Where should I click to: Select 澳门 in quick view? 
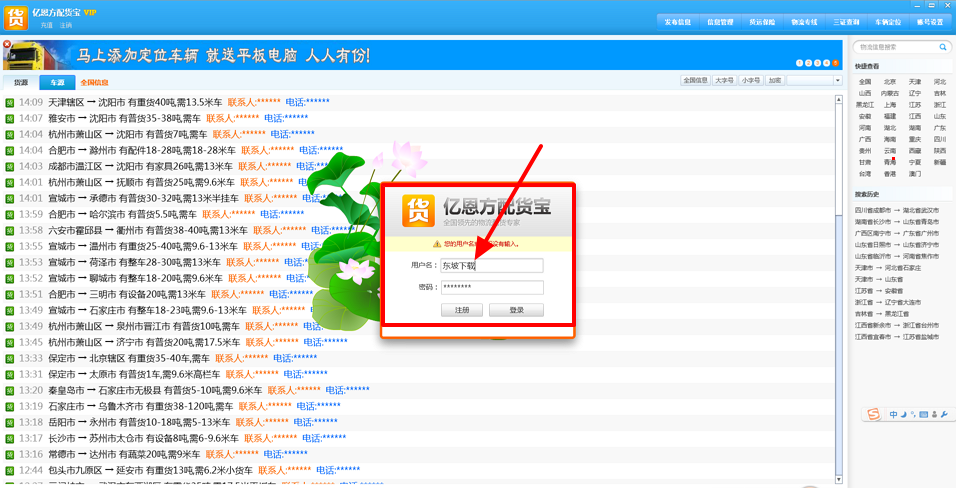915,174
